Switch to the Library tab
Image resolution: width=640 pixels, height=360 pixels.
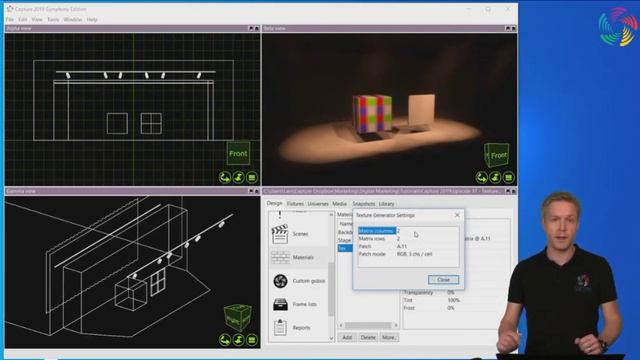[386, 204]
